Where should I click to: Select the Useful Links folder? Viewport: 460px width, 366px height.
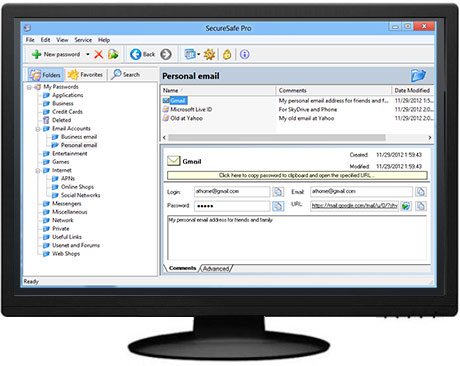(x=67, y=237)
